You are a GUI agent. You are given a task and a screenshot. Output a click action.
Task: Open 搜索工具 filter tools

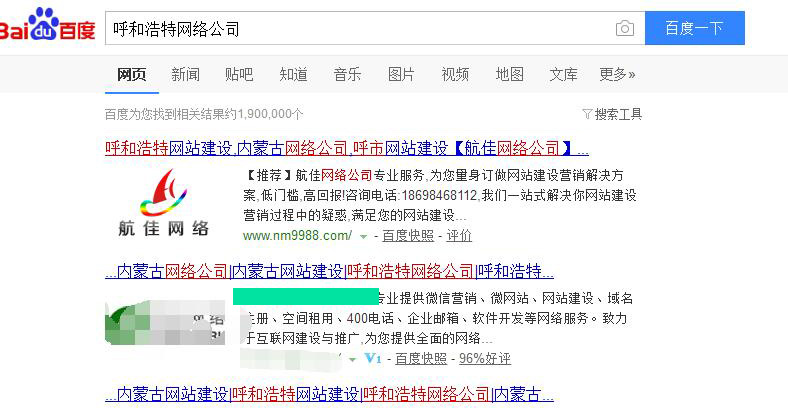[x=611, y=114]
